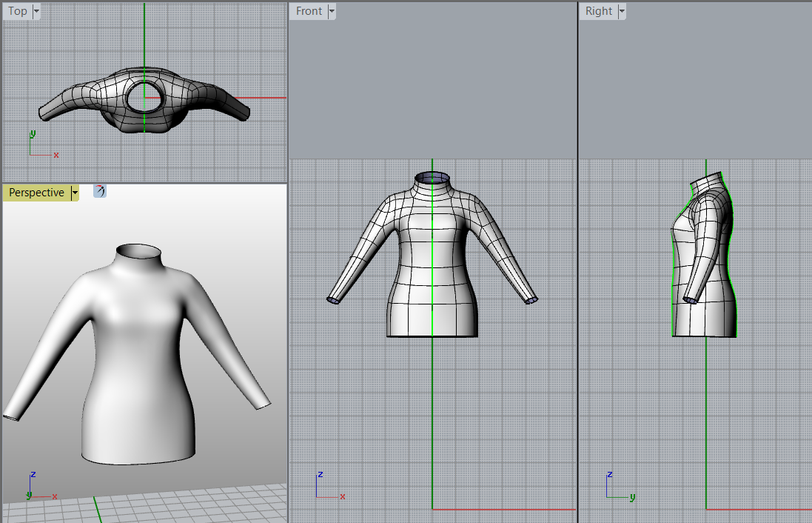Select the collar opening in the Front viewport
The image size is (812, 523).
tap(432, 177)
